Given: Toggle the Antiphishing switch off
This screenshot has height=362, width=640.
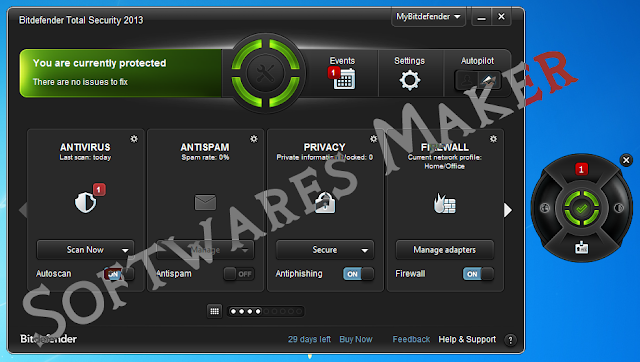Looking at the screenshot, I should click(358, 274).
